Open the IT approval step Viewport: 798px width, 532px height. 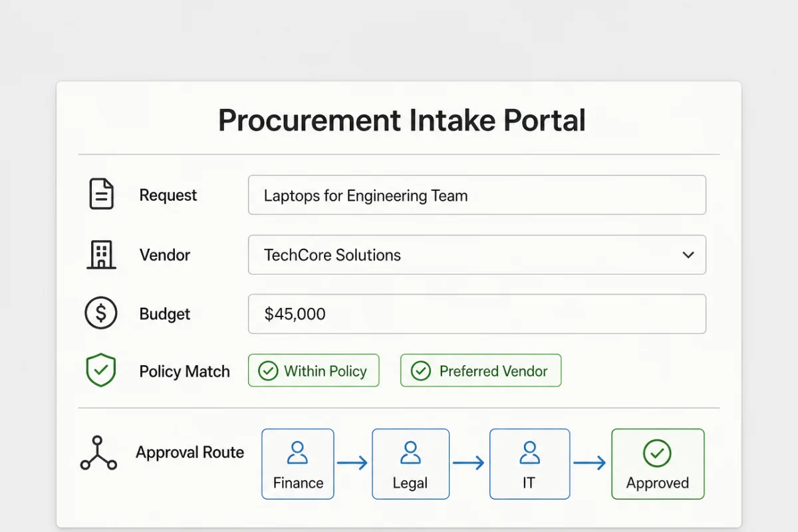pyautogui.click(x=529, y=464)
